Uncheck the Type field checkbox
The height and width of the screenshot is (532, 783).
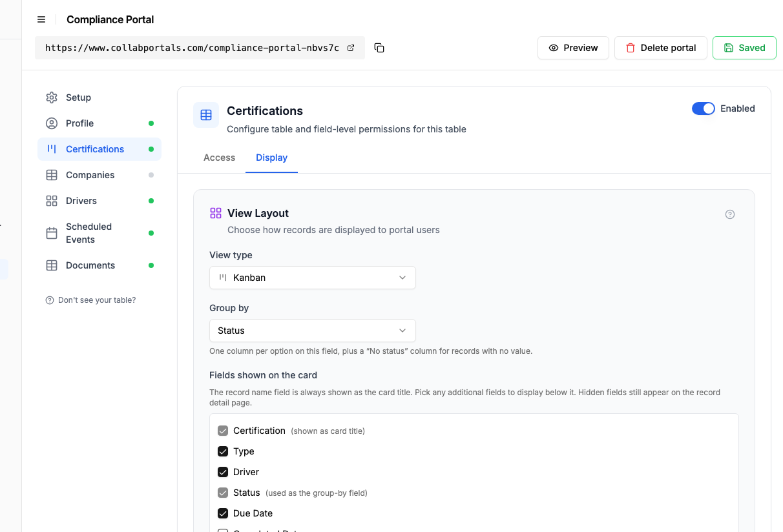[223, 451]
